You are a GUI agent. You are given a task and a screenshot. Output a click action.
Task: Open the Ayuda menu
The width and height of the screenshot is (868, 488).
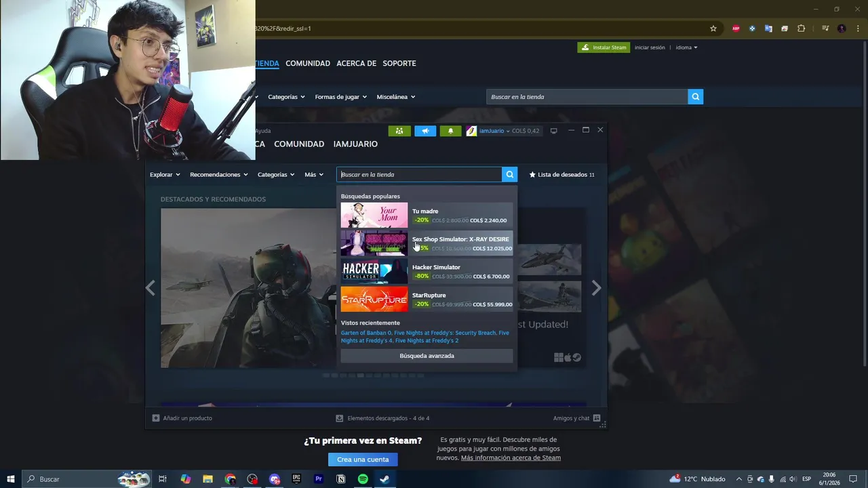pyautogui.click(x=263, y=131)
